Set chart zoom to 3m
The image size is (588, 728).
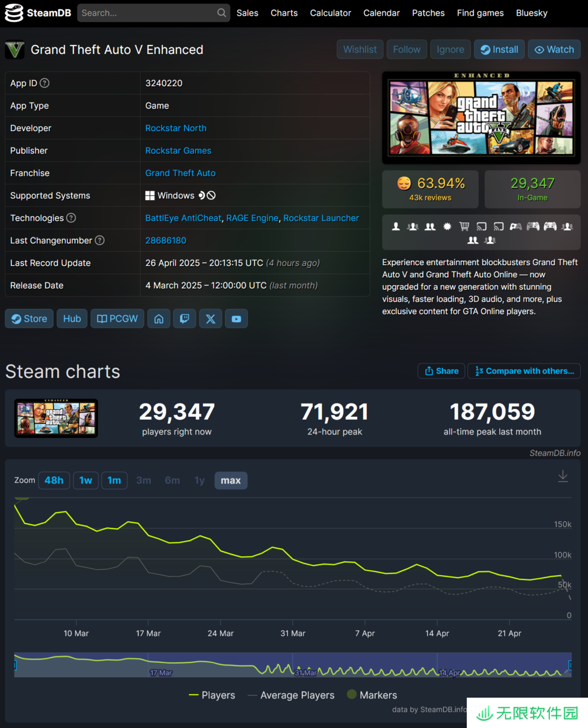click(x=144, y=480)
